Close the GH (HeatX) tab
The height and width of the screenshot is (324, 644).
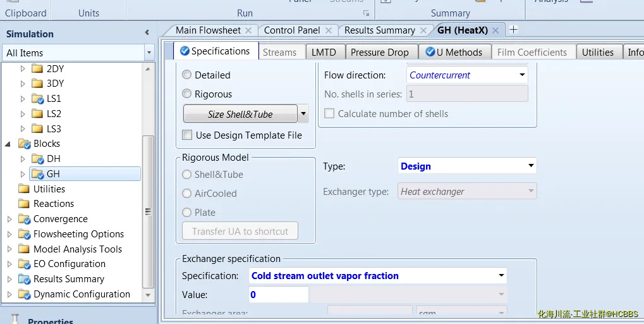pos(495,30)
